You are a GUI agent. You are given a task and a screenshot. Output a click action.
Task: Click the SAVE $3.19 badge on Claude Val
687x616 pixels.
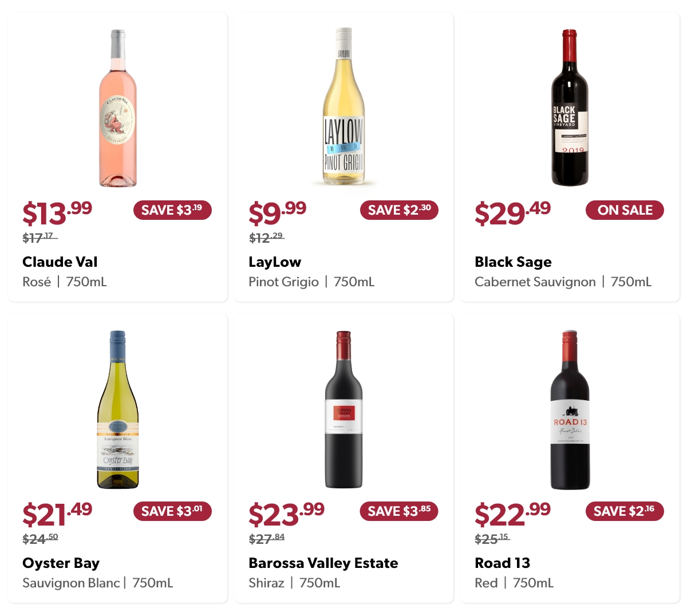(x=172, y=210)
